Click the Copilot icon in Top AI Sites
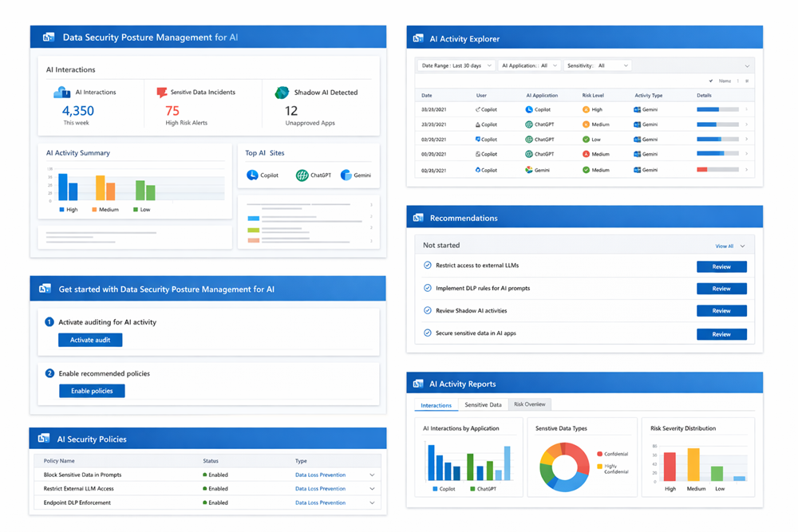 click(252, 175)
